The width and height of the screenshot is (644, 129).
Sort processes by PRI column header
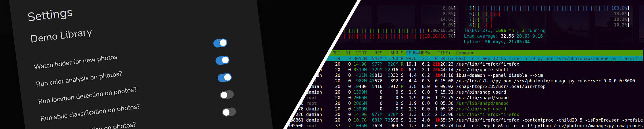point(336,53)
